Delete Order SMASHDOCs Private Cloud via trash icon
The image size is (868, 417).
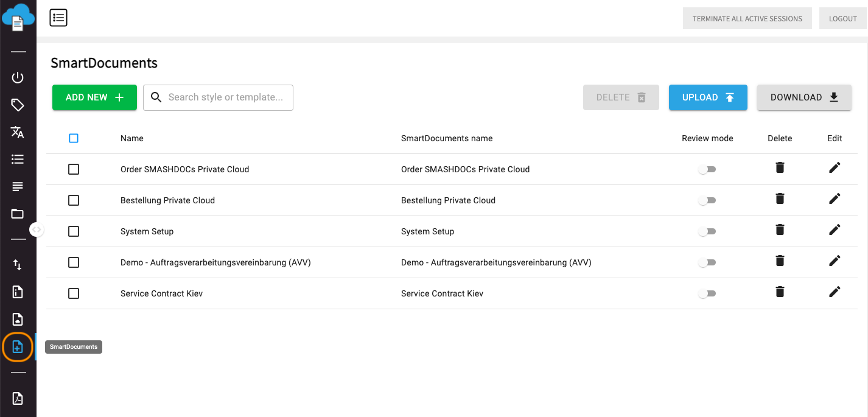coord(780,167)
